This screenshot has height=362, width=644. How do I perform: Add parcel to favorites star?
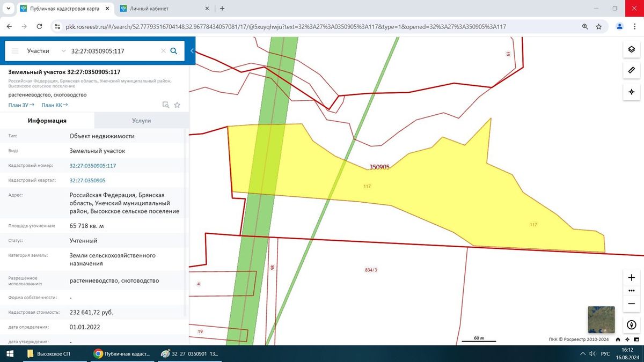pyautogui.click(x=177, y=105)
